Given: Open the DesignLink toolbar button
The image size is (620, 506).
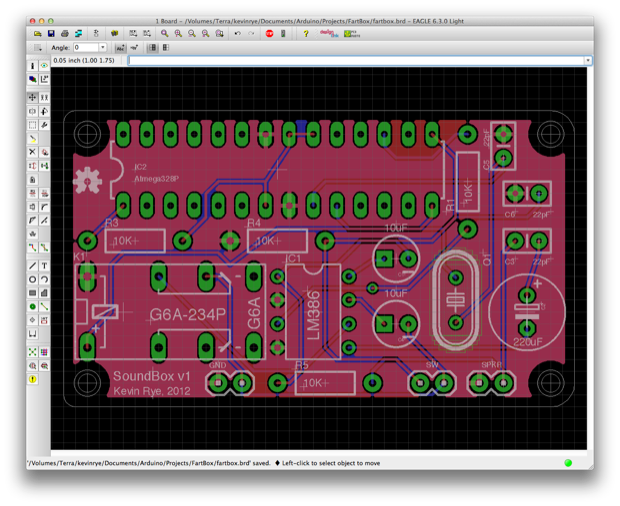Looking at the screenshot, I should 329,34.
